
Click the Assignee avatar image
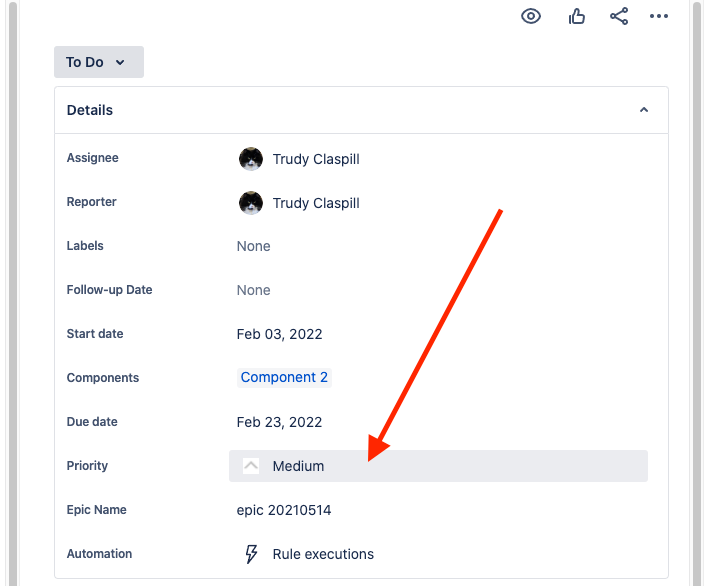(251, 159)
